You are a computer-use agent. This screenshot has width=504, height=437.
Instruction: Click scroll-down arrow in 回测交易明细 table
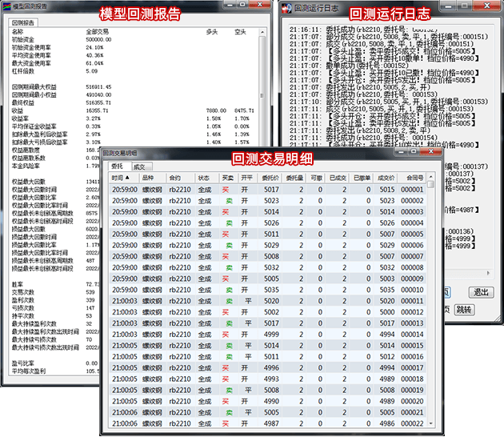[x=430, y=423]
